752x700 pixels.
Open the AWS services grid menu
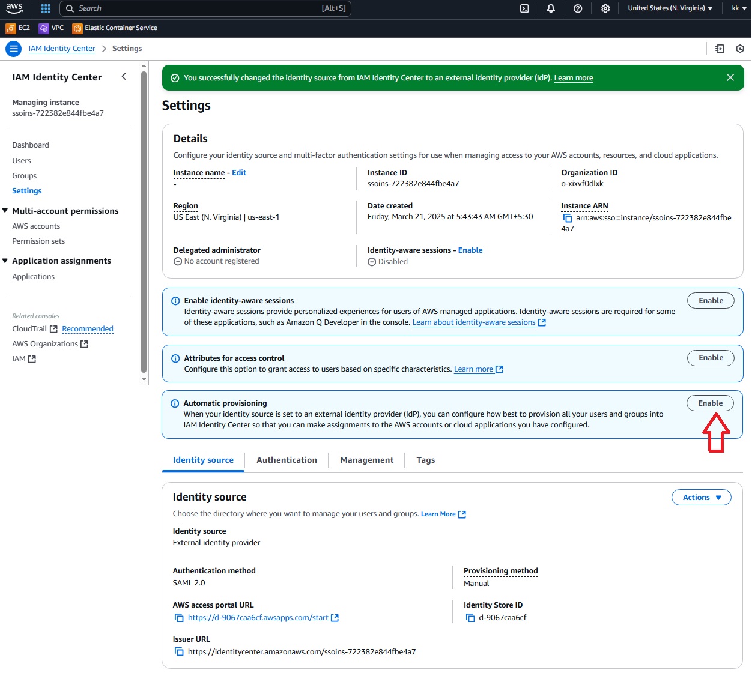click(46, 8)
